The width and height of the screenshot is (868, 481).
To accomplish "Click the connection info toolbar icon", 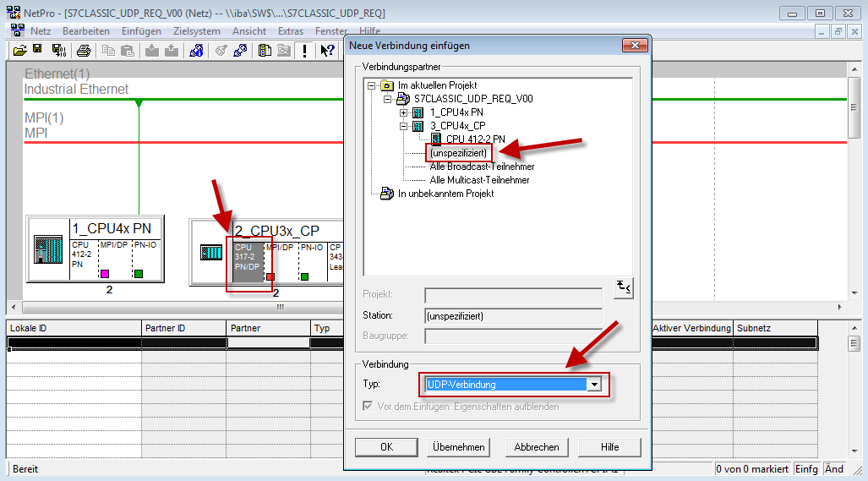I will pos(196,51).
